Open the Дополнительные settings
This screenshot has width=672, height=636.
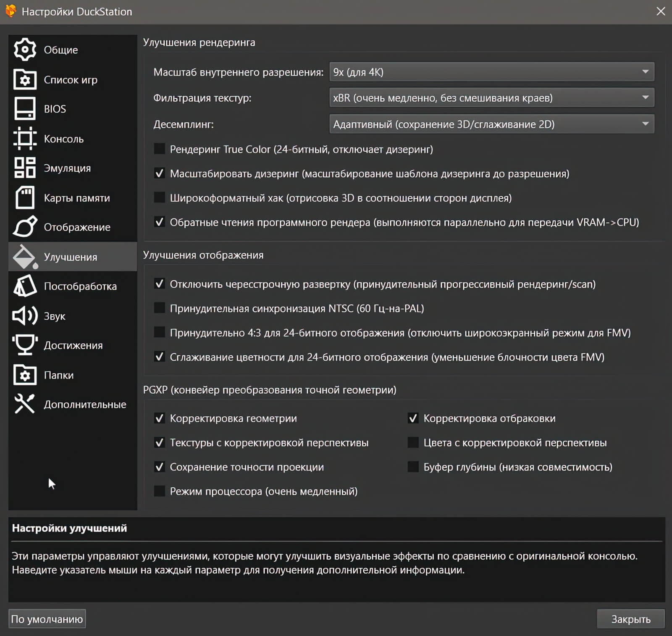pyautogui.click(x=73, y=404)
